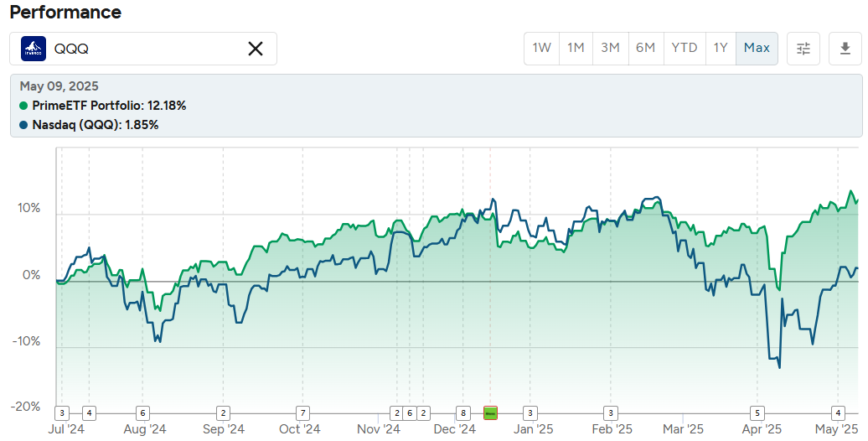Open the May '25 marker labeled 4
Viewport: 868px width, 441px height.
click(x=838, y=412)
